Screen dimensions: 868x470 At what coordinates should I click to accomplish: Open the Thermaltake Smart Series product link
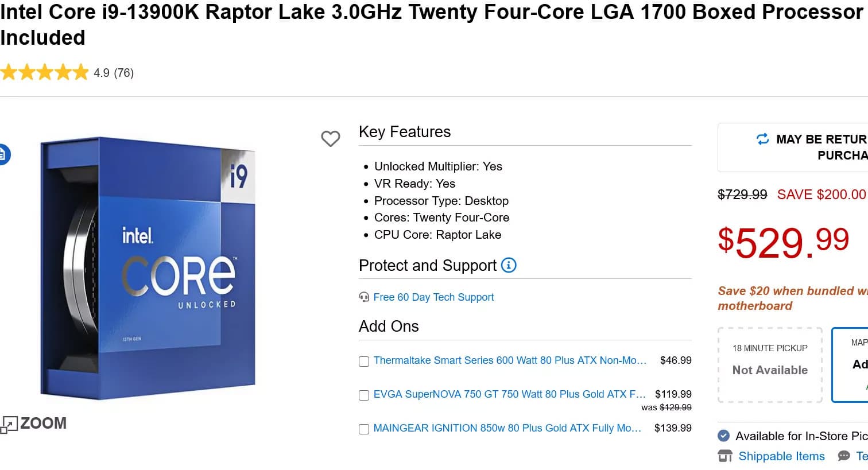pyautogui.click(x=509, y=360)
